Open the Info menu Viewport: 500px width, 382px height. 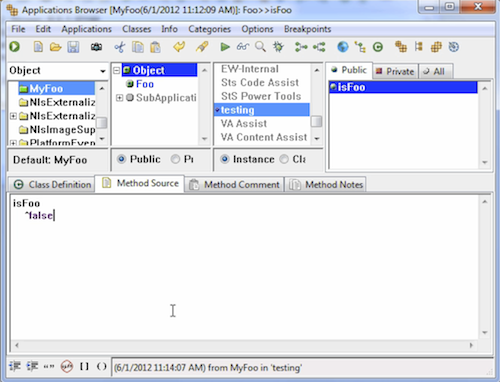[169, 29]
